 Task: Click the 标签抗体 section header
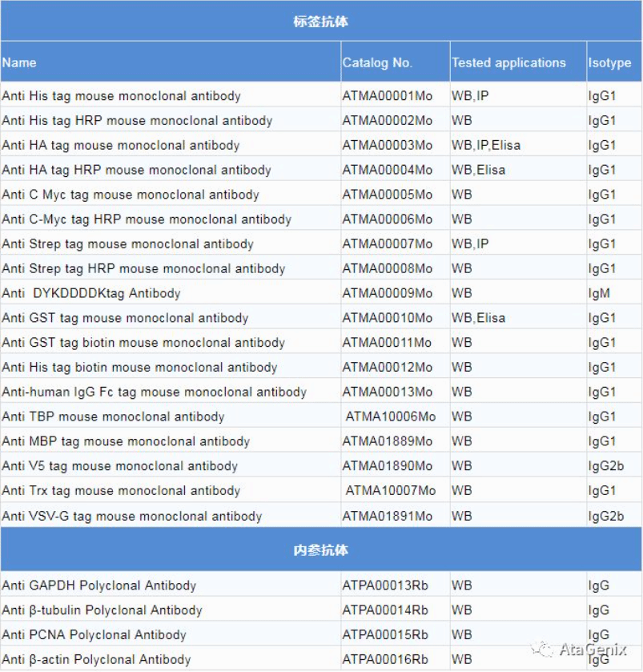[321, 22]
